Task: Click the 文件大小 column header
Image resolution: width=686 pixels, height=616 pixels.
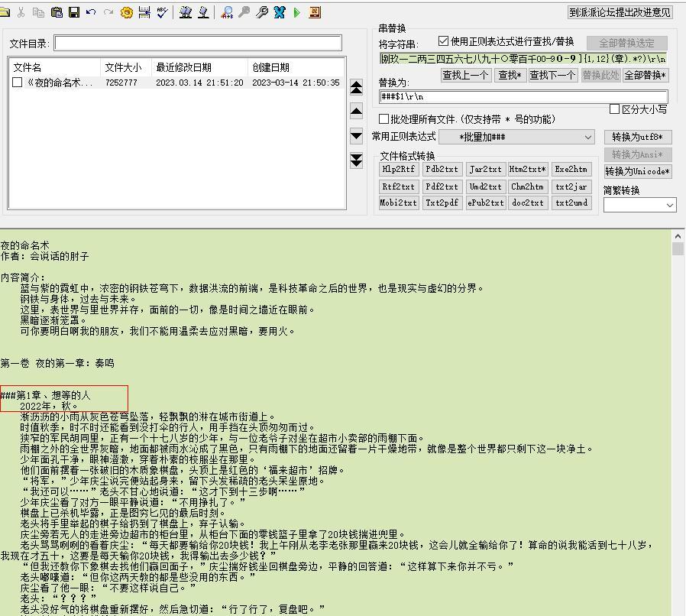Action: [124, 67]
